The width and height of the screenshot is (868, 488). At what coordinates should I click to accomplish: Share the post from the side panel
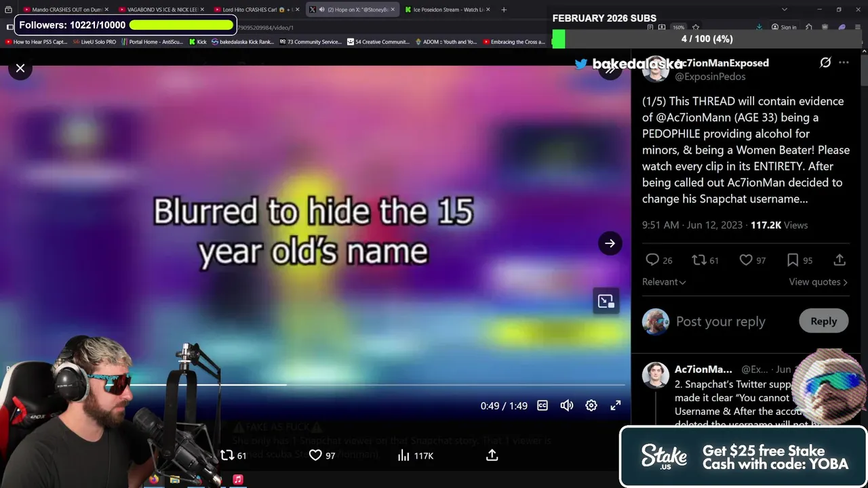pos(840,260)
